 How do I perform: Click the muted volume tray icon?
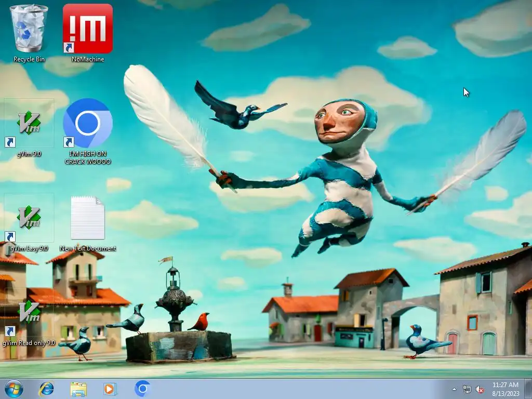coord(480,390)
